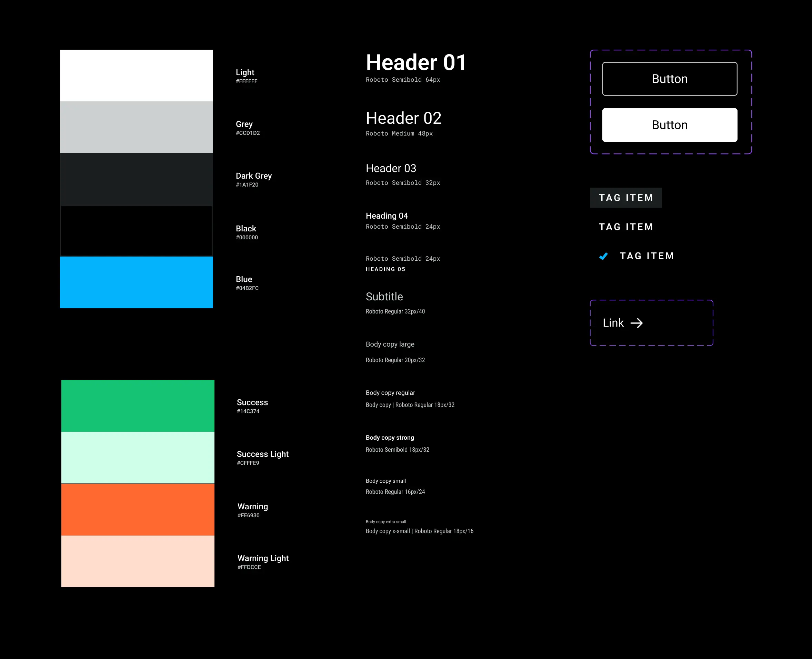Click the blue checkmark beside TAG ITEM

point(603,257)
